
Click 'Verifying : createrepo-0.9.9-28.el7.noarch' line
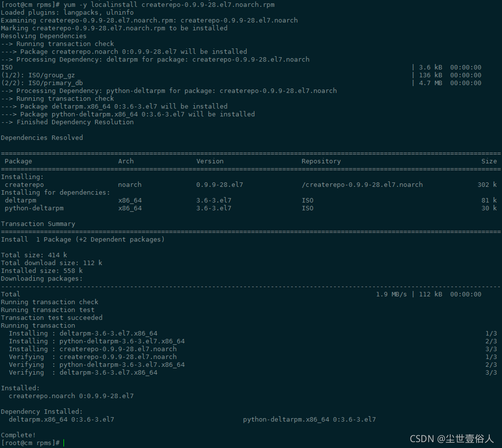(x=92, y=357)
